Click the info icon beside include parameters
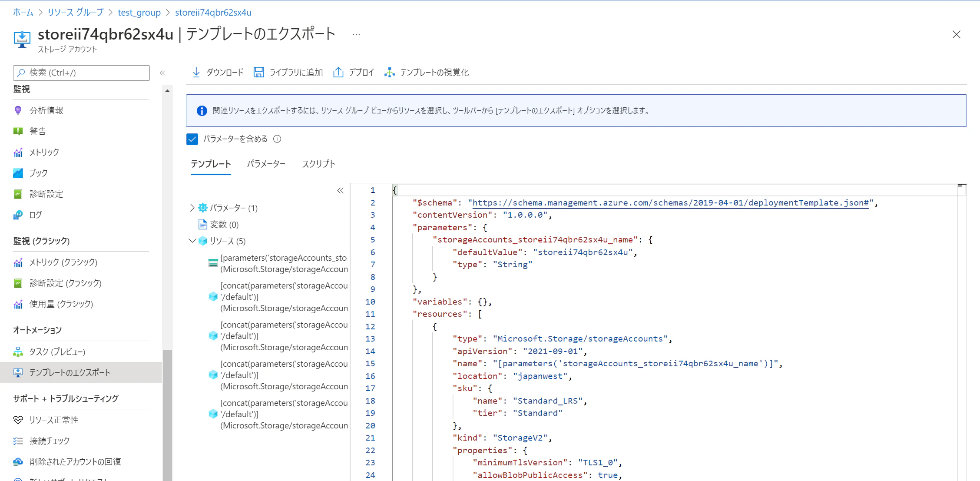The image size is (980, 481). (277, 139)
